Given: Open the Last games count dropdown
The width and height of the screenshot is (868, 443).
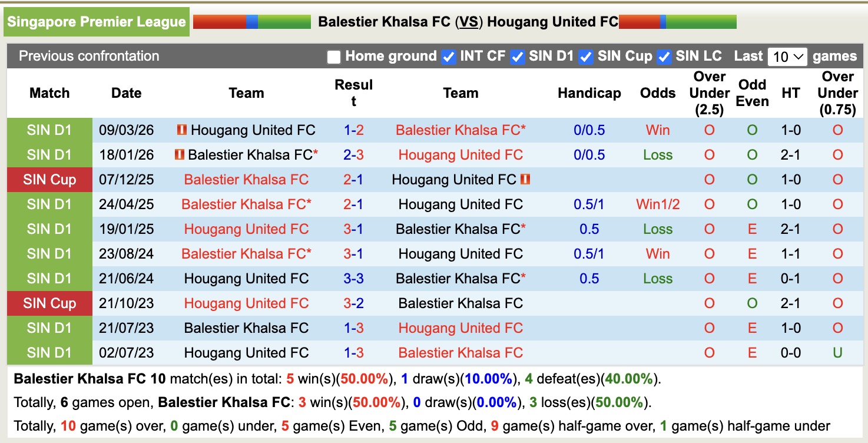Looking at the screenshot, I should coord(787,56).
